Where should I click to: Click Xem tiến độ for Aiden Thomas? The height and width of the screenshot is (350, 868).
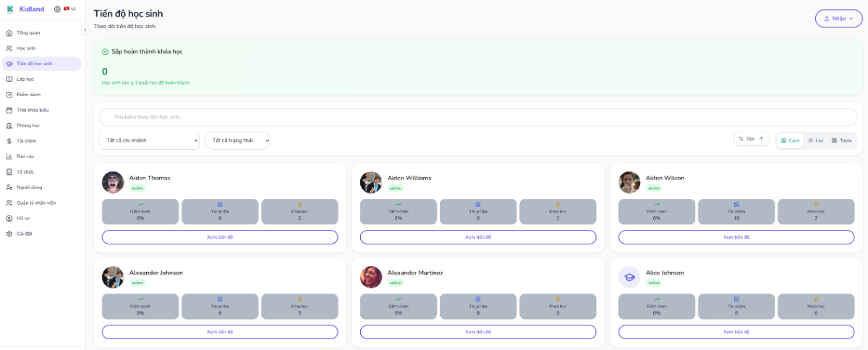[220, 237]
